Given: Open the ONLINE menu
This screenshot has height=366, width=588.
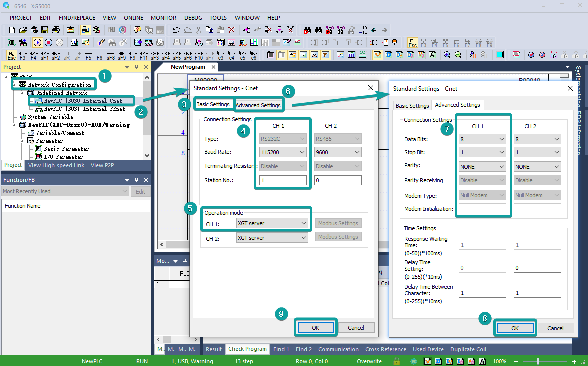Looking at the screenshot, I should tap(133, 18).
